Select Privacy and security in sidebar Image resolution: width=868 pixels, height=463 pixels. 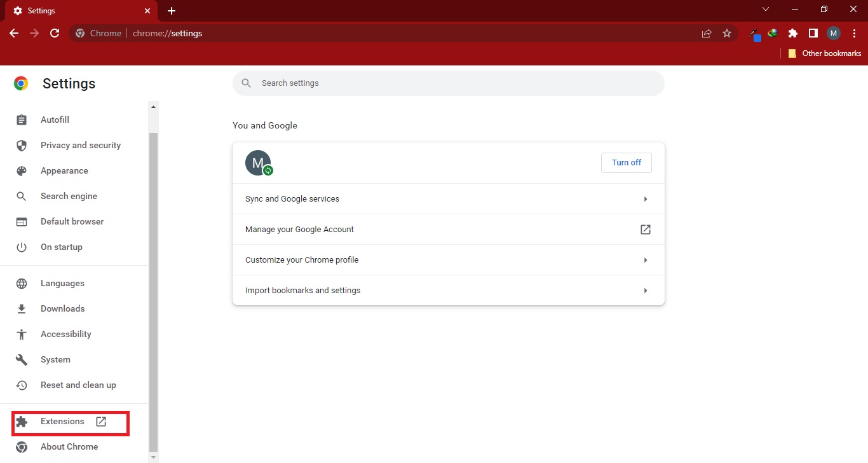(80, 145)
